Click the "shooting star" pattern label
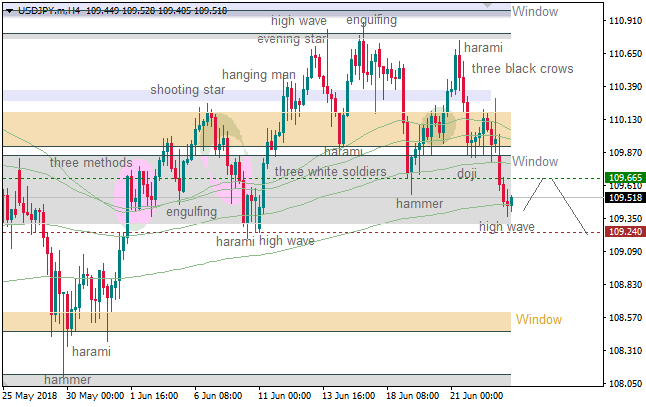The image size is (646, 407). pos(187,90)
